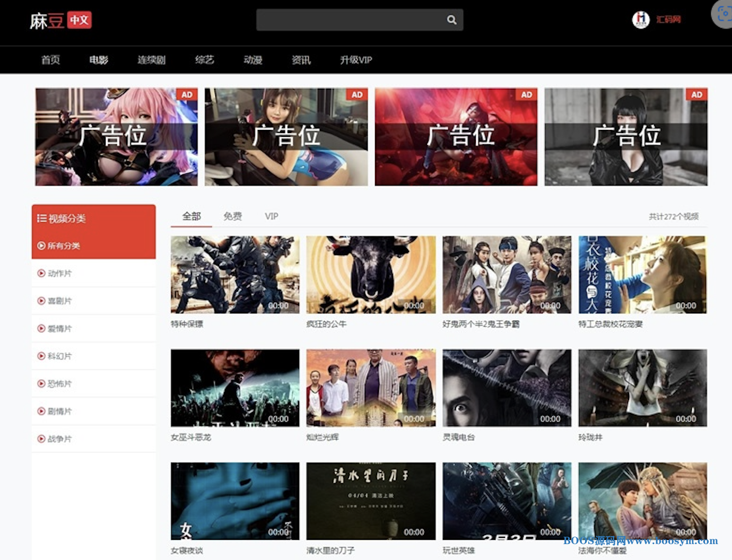Open the 电影 navigation item
Screen dimensions: 732x560
click(99, 60)
